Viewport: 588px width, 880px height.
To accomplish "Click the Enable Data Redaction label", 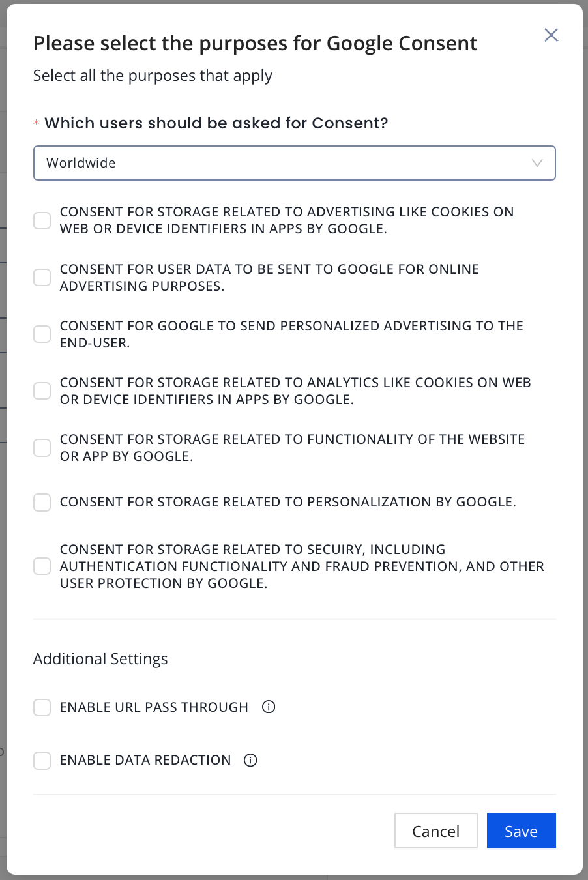I will [x=145, y=760].
